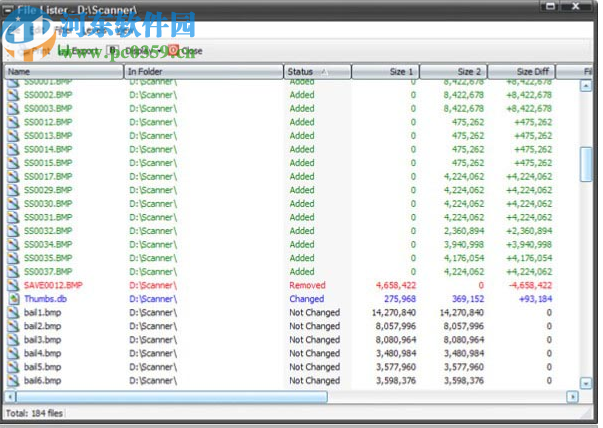The height and width of the screenshot is (428, 603).
Task: Click the file icon beside SS0014.BMP
Action: (13, 149)
